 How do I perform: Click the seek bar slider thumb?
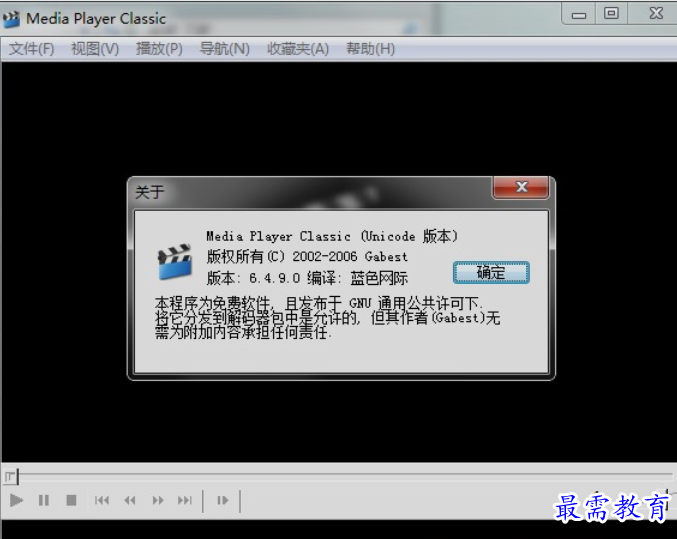[11, 476]
